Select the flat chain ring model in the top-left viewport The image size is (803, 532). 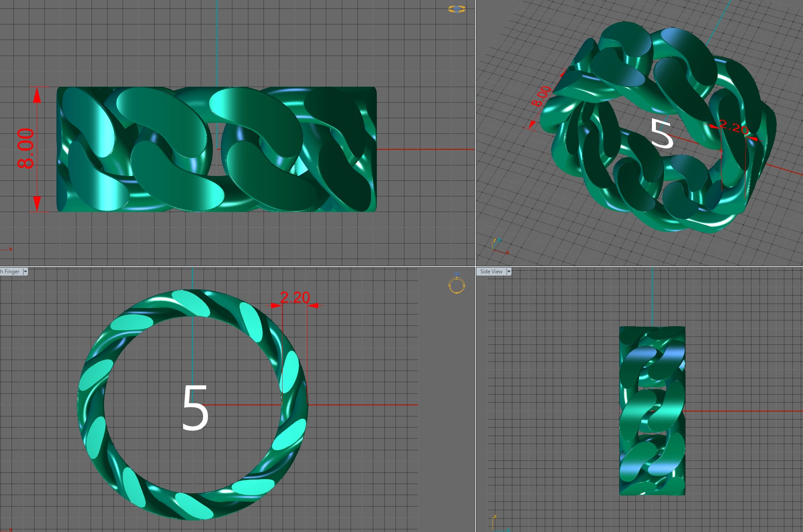[216, 149]
